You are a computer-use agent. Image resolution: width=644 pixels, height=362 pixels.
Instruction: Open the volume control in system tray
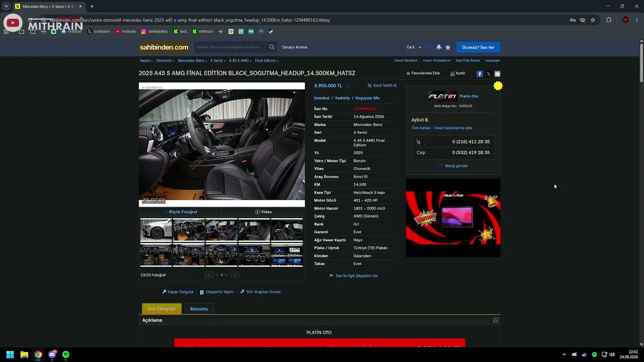click(x=612, y=354)
